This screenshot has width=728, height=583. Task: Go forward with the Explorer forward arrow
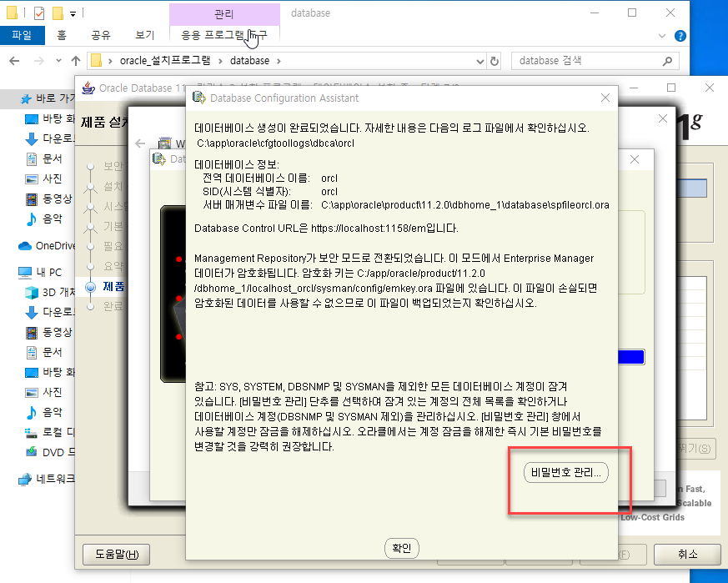(x=39, y=61)
